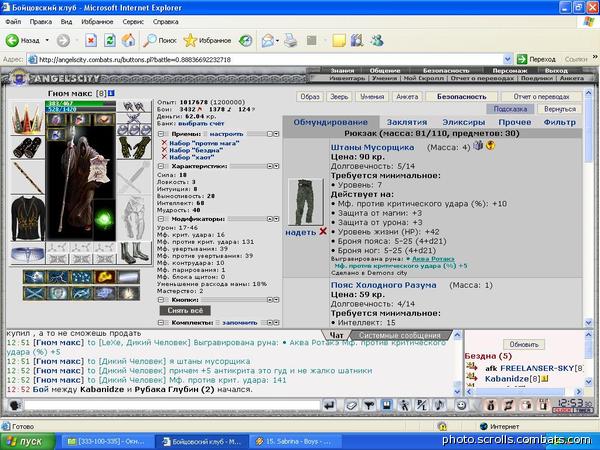Click the crossed axes earrings slot
The width and height of the screenshot is (600, 450).
(x=134, y=107)
